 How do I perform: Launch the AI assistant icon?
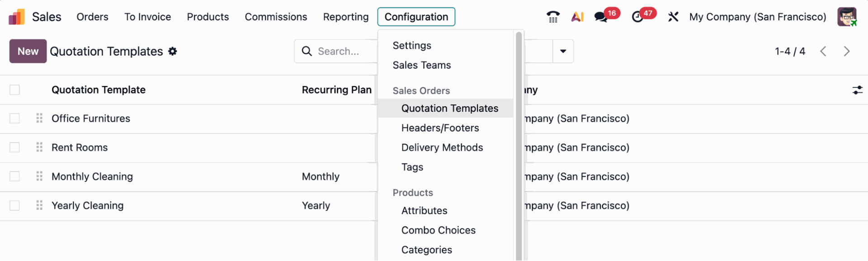pos(577,17)
